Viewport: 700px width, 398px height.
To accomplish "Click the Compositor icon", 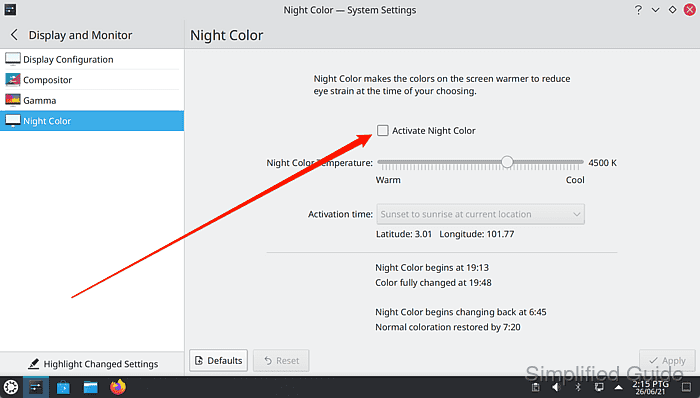I will 12,79.
